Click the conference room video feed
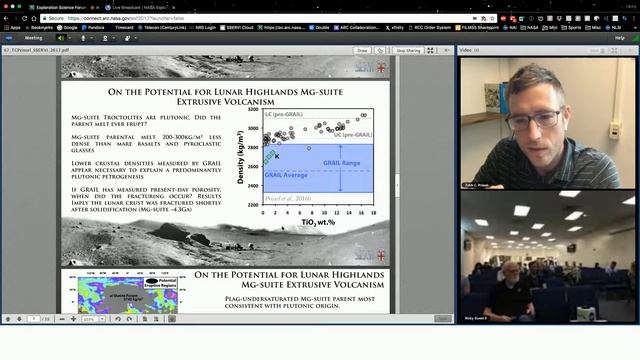This screenshot has height=360, width=640. tap(548, 257)
